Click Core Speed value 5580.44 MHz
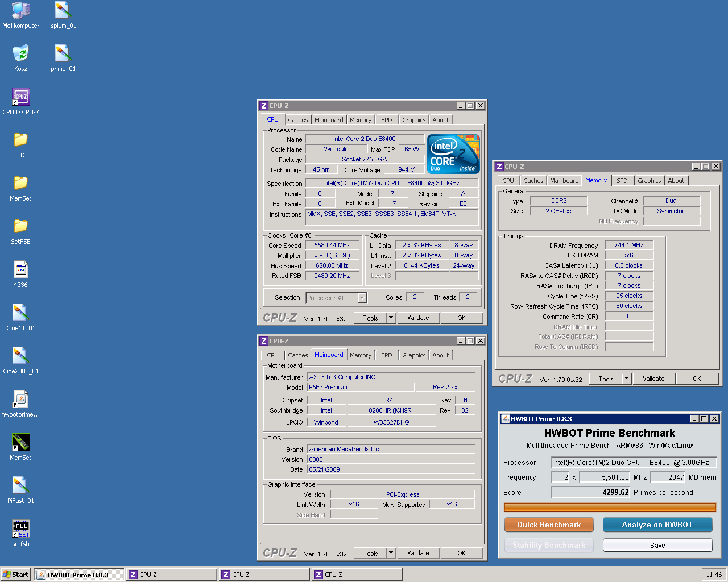728x582 pixels. click(332, 245)
